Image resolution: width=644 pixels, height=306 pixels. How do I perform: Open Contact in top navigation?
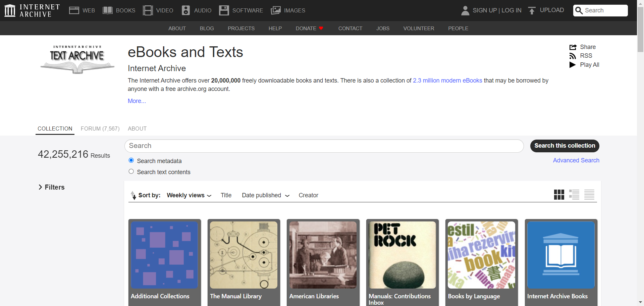[x=350, y=29]
